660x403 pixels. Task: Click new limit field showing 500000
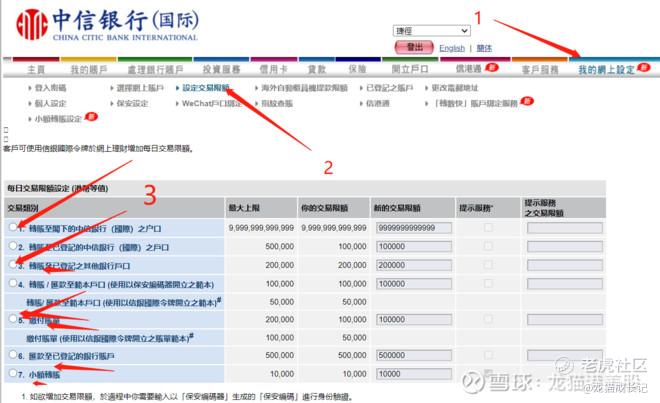point(414,355)
